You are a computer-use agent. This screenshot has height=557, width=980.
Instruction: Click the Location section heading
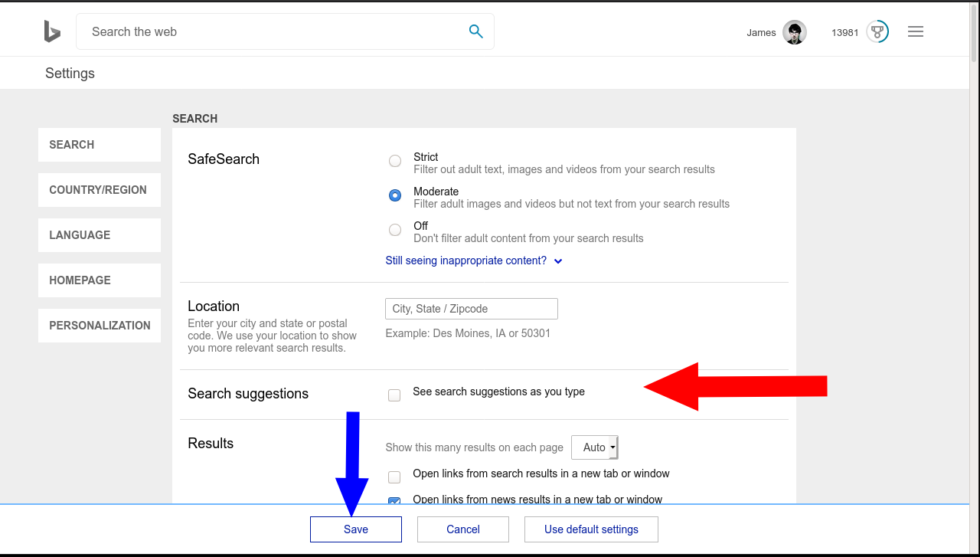click(x=214, y=306)
